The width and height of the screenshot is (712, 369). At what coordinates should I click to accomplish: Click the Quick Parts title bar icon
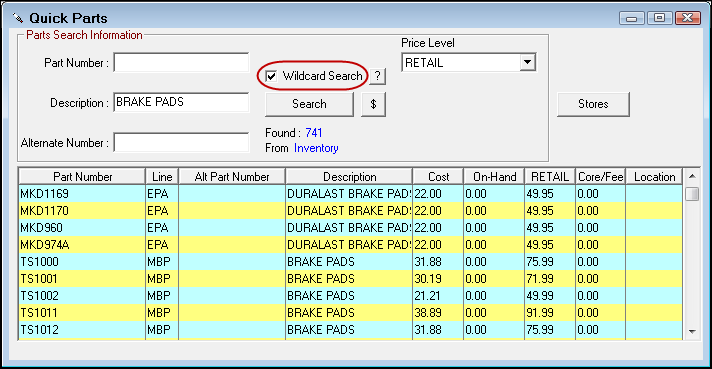pyautogui.click(x=18, y=18)
